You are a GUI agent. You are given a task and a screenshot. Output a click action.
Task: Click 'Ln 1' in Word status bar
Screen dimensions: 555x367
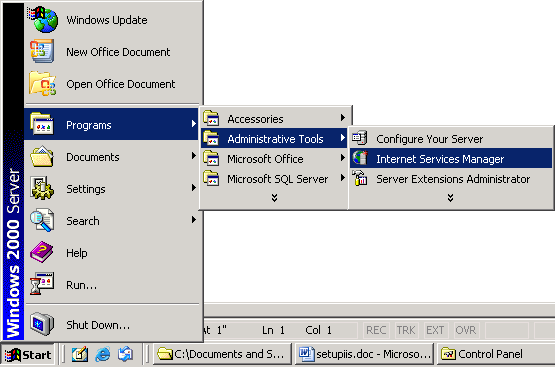tap(273, 330)
